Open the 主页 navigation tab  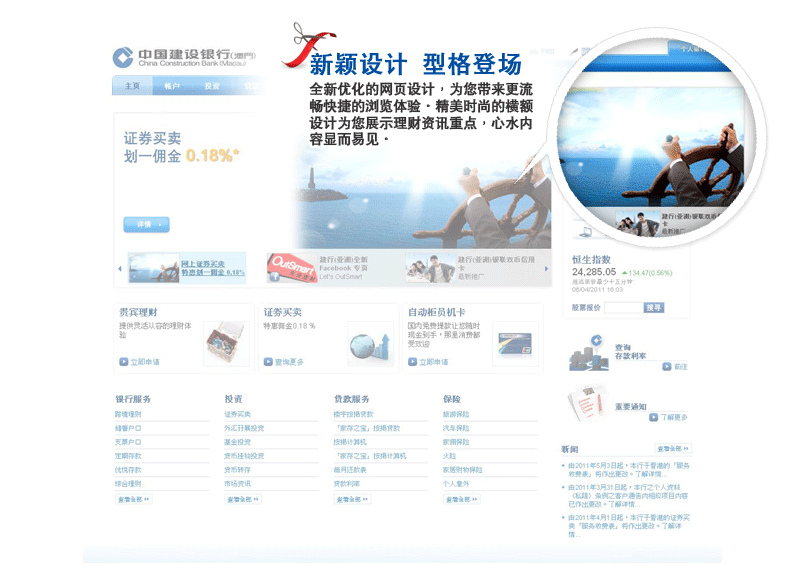(x=132, y=86)
